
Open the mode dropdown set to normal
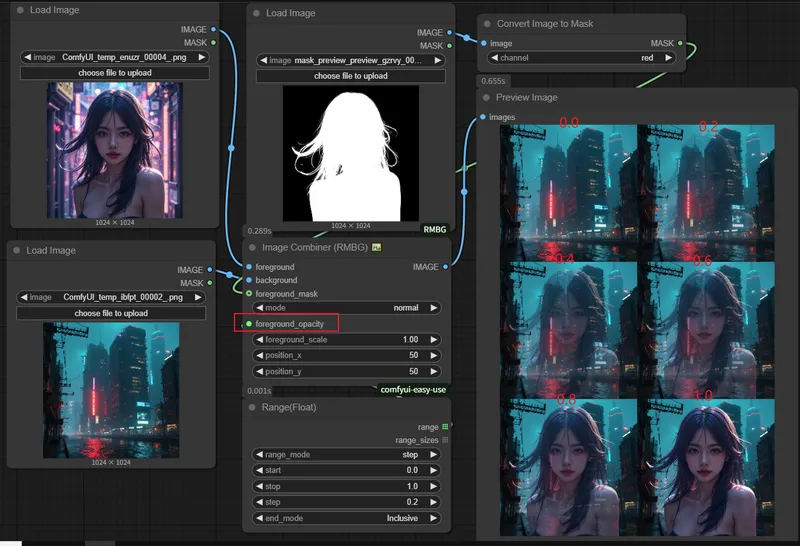coord(346,308)
